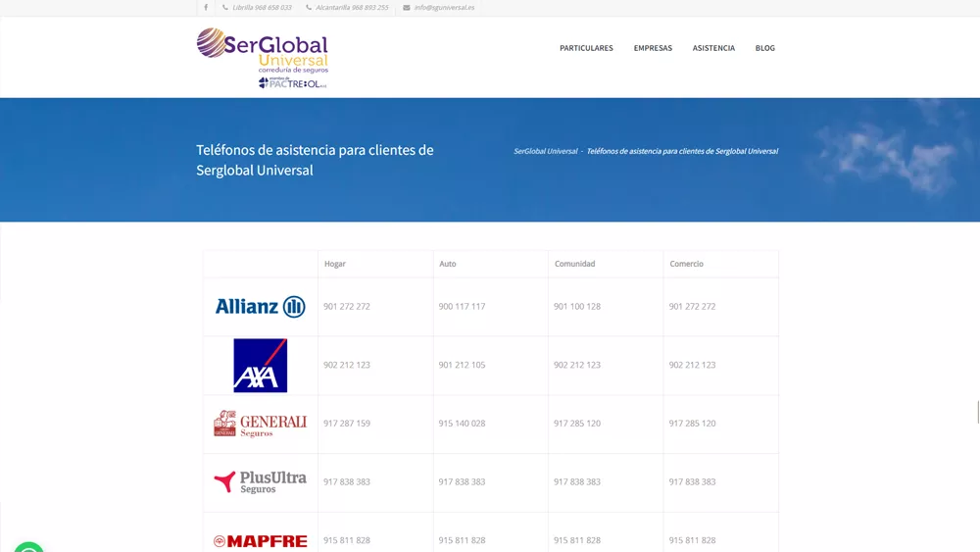Click the Comercio column header
The height and width of the screenshot is (552, 980).
point(686,264)
